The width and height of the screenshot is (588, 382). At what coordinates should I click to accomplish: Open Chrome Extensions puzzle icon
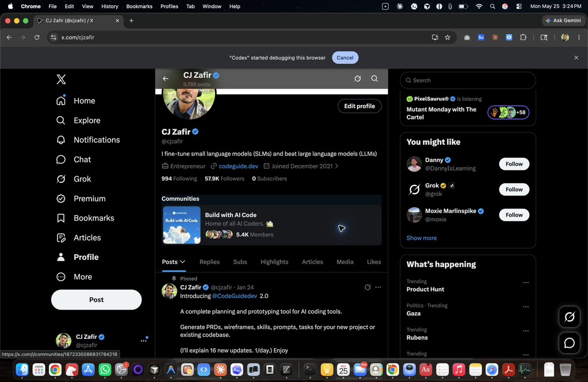pos(523,37)
